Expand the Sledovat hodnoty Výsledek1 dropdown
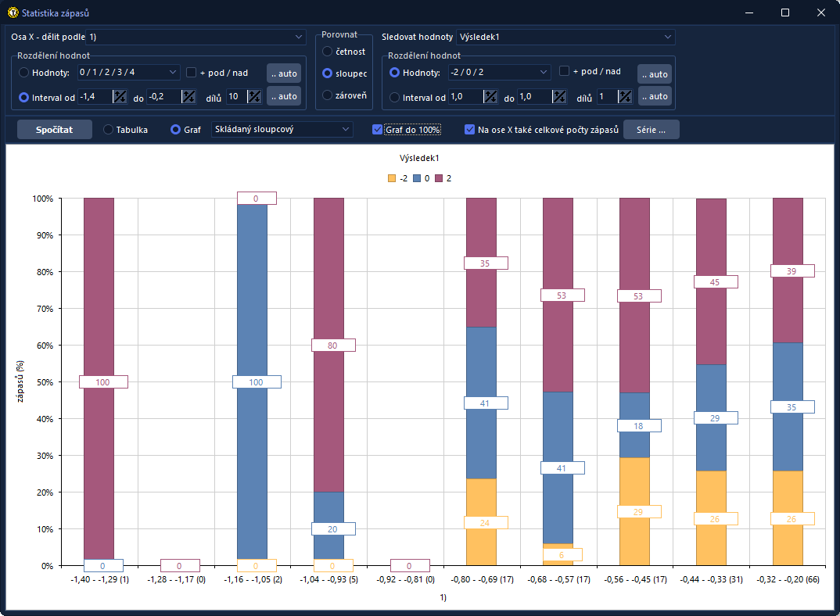This screenshot has height=616, width=840. coord(565,37)
